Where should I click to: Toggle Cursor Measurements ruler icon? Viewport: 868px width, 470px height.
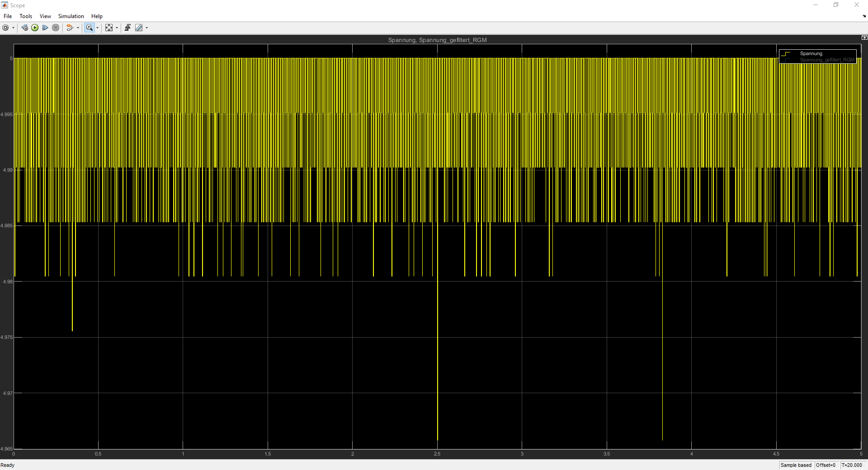click(139, 28)
